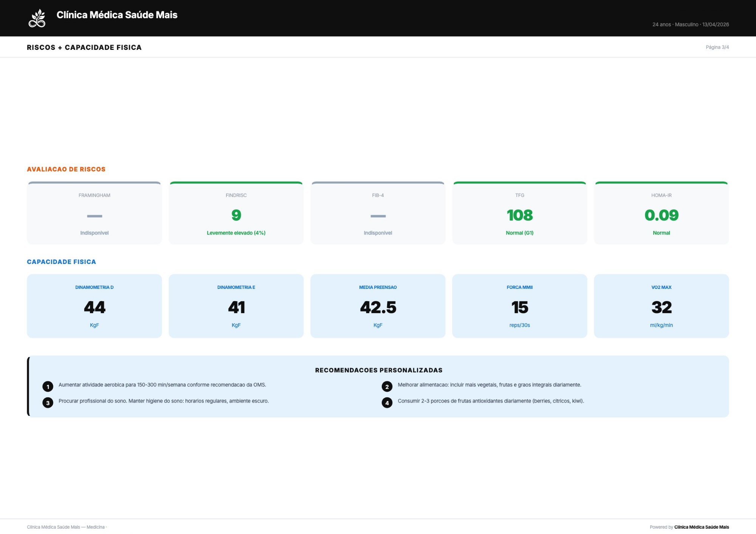756x534 pixels.
Task: Click the clinic leaf logo icon
Action: point(37,19)
